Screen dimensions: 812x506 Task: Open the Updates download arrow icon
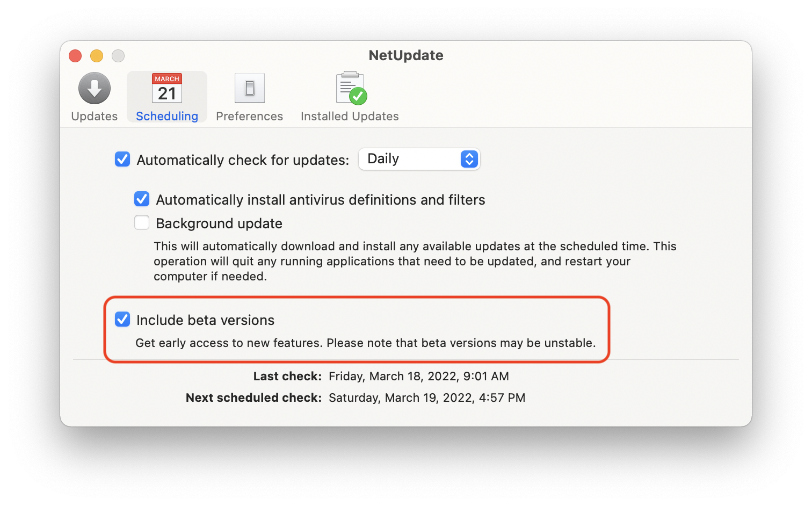[x=95, y=88]
